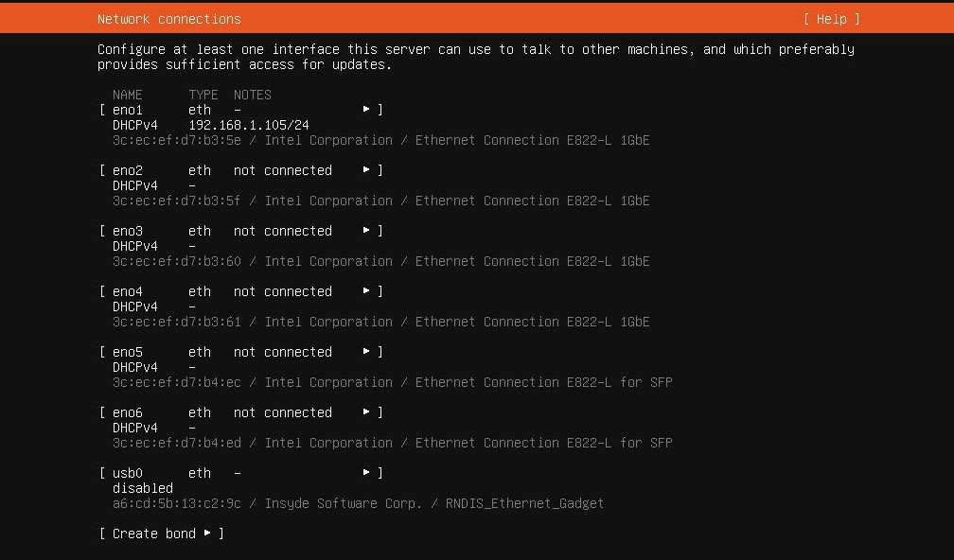The height and width of the screenshot is (560, 954).
Task: Click the eno1 IP address 192.168.1.105/24
Action: click(248, 125)
